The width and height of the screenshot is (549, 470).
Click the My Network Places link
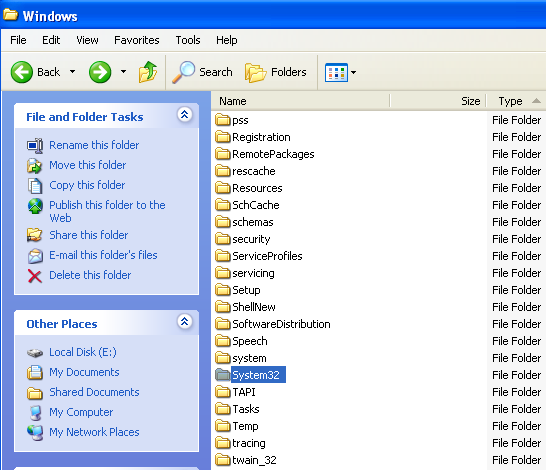click(x=94, y=432)
